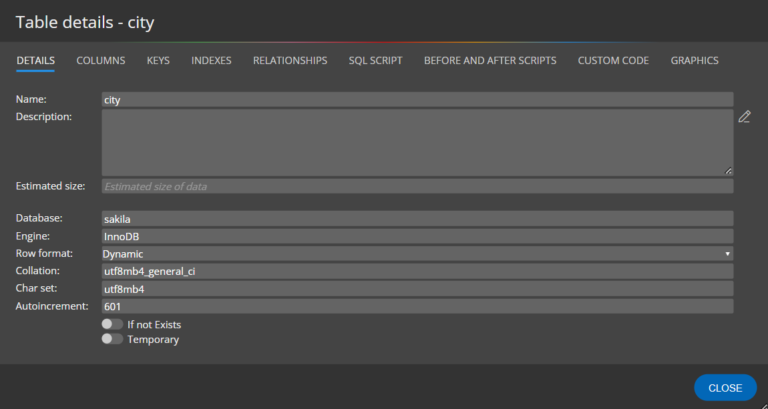View the SQL SCRIPT tab

376,61
